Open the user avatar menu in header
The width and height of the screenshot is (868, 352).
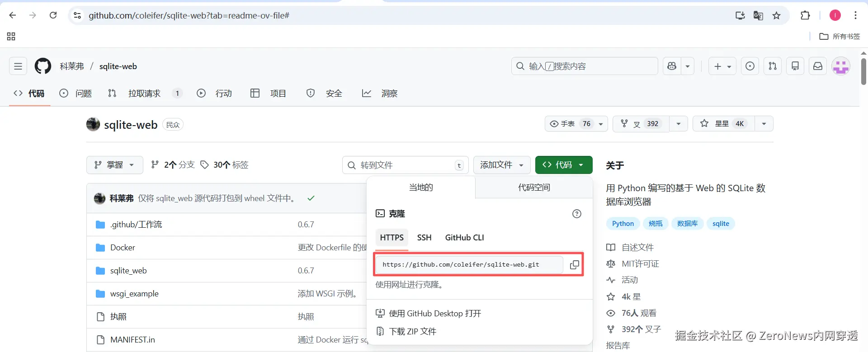[841, 66]
